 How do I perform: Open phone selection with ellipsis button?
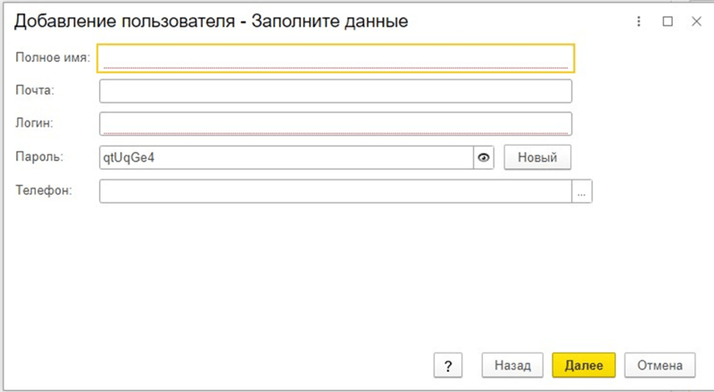click(581, 191)
